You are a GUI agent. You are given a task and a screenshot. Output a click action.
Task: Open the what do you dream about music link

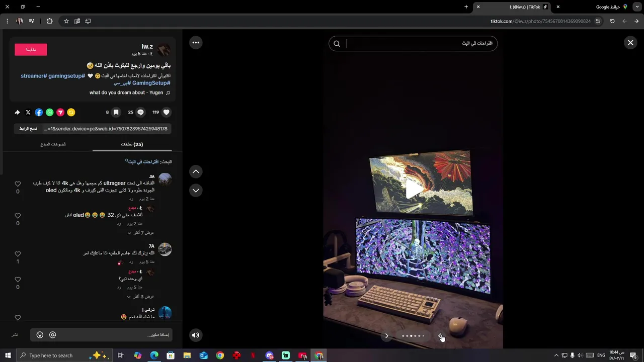[126, 93]
